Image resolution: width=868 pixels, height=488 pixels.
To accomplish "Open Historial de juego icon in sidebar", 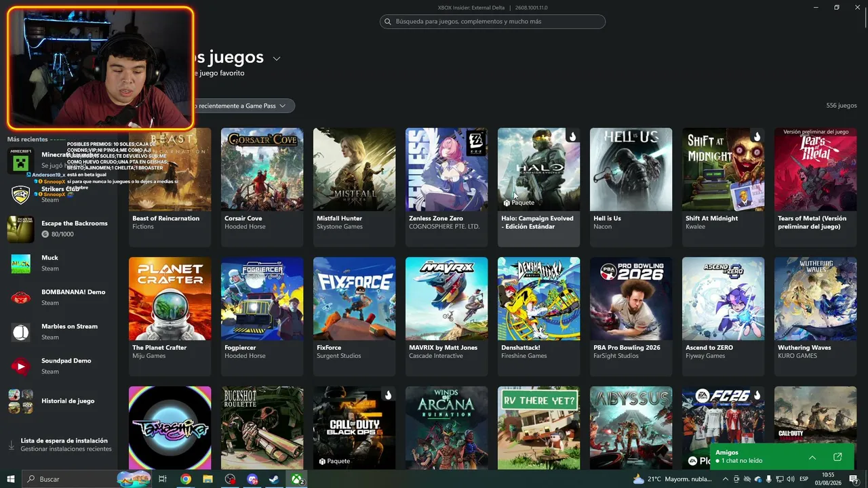I will click(x=20, y=401).
